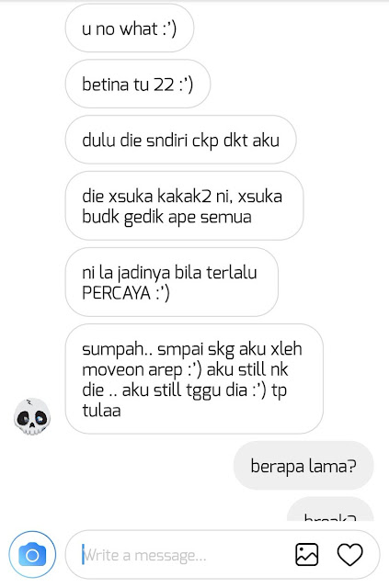This screenshot has width=389, height=588.
Task: Click 'aku still tggu dia' text line
Action: (x=182, y=390)
